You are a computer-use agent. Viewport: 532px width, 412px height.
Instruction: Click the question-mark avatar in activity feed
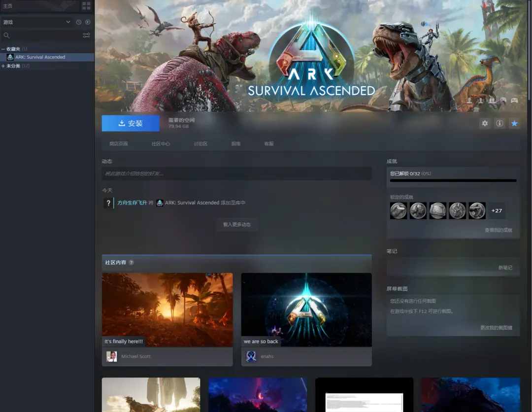tap(108, 203)
